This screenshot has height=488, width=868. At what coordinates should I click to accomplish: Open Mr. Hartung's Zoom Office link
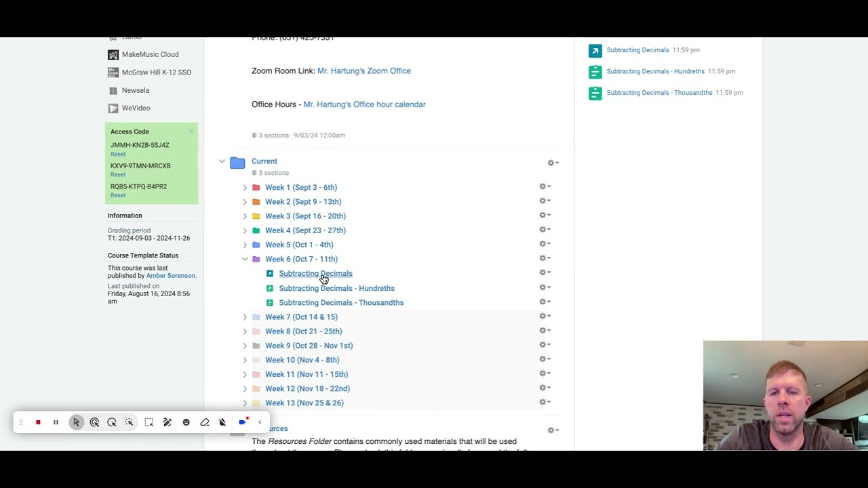(363, 70)
